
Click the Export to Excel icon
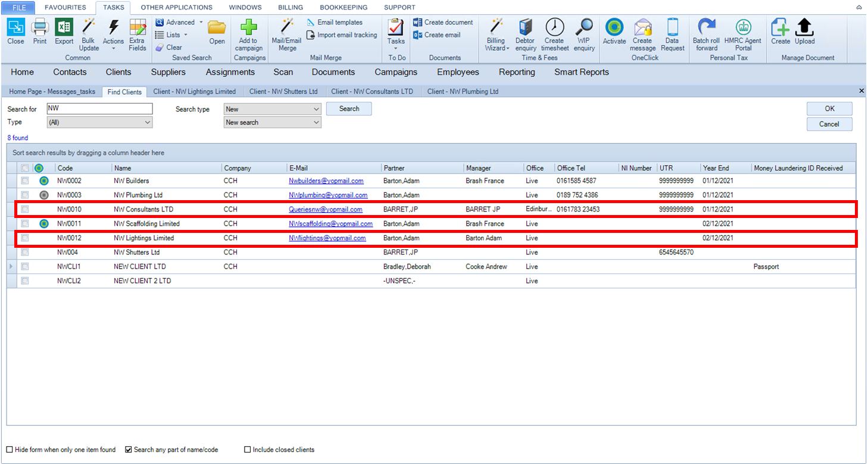(x=64, y=27)
